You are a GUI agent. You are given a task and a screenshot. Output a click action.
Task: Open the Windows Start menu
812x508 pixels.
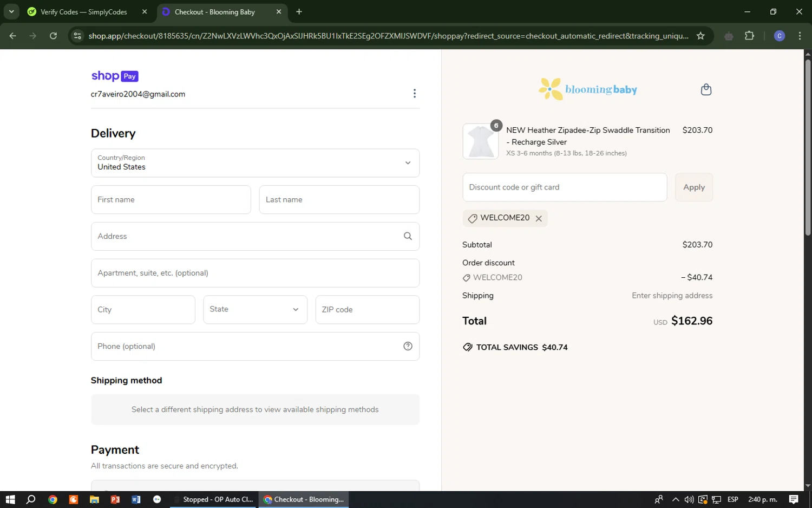[x=10, y=499]
